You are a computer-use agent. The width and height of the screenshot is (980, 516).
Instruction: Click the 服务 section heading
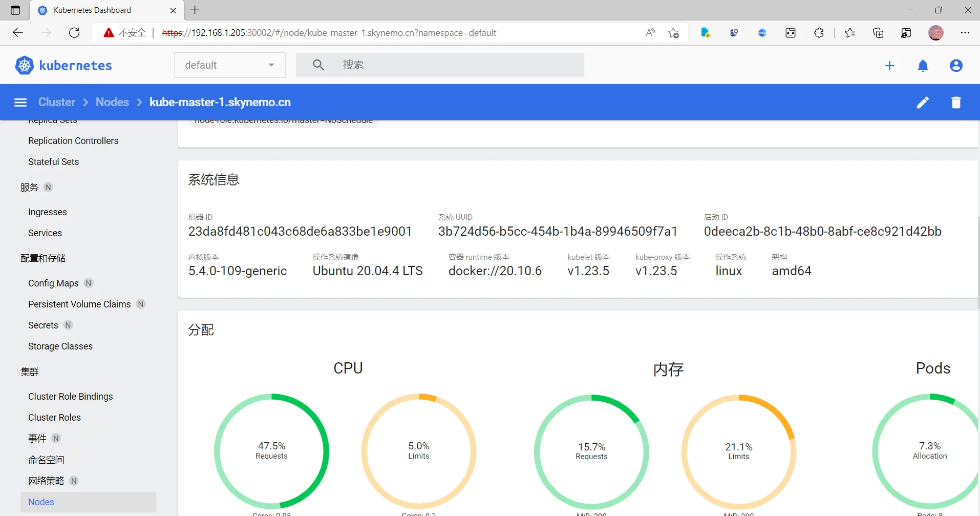tap(29, 188)
